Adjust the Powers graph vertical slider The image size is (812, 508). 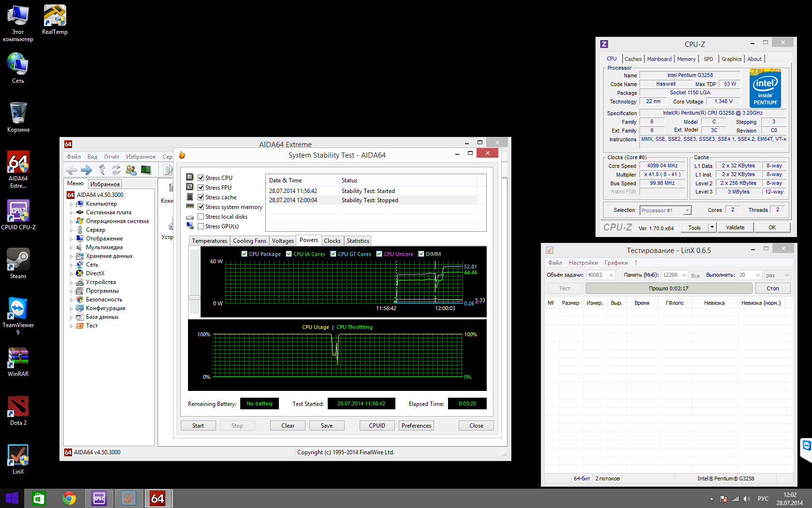194,298
